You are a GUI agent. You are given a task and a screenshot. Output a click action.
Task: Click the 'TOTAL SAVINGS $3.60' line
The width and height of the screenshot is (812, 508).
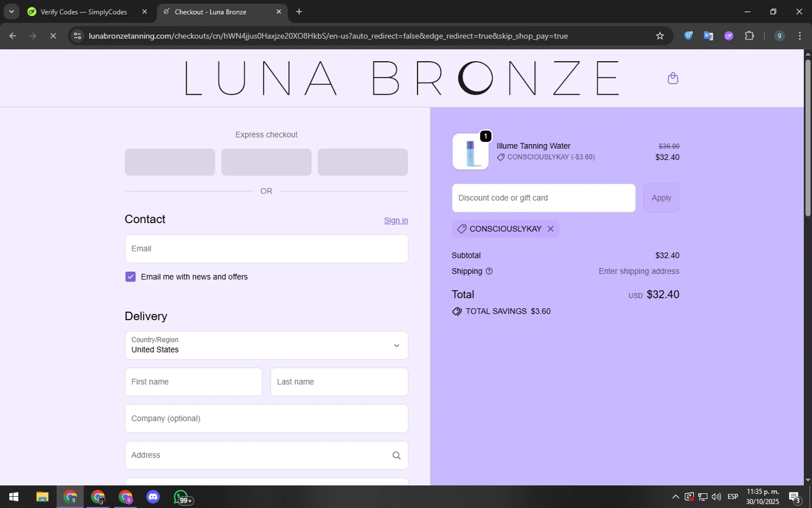(x=501, y=311)
